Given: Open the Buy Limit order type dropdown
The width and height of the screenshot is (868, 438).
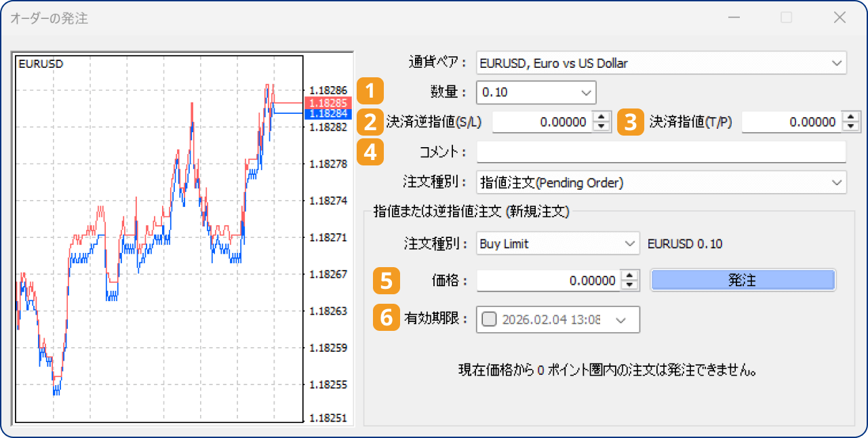Looking at the screenshot, I should click(629, 243).
